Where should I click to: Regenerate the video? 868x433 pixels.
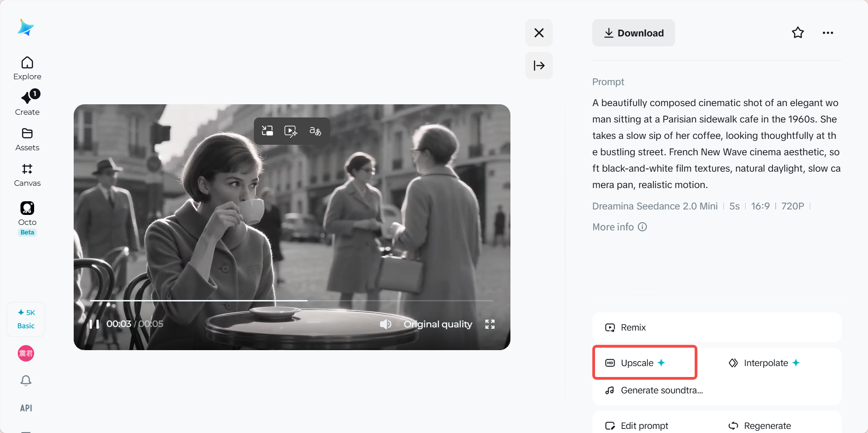click(760, 426)
